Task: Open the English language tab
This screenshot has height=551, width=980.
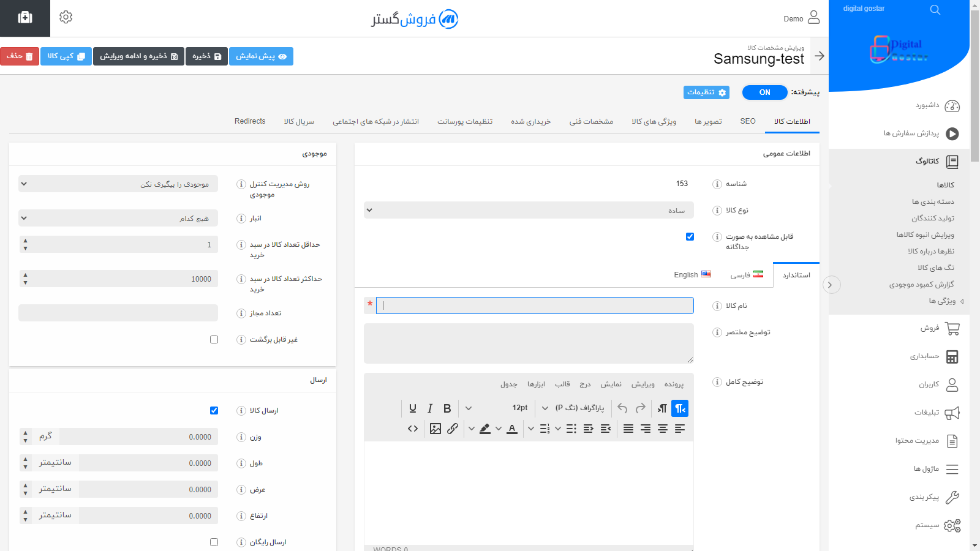Action: (692, 275)
